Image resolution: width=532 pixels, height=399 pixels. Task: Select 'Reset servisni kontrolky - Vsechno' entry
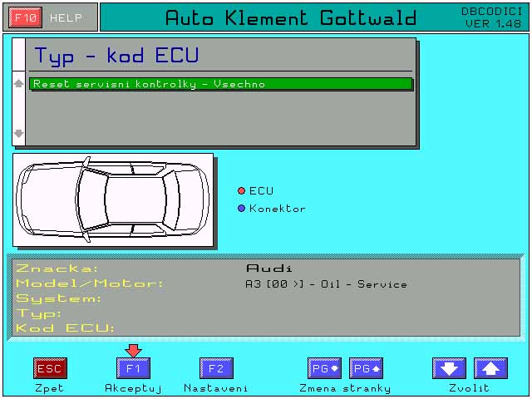(220, 84)
